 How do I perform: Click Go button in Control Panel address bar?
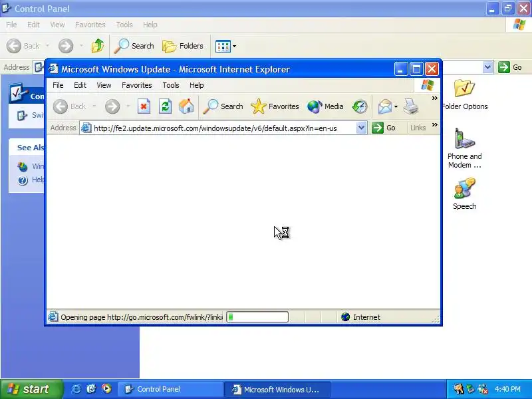click(x=510, y=67)
